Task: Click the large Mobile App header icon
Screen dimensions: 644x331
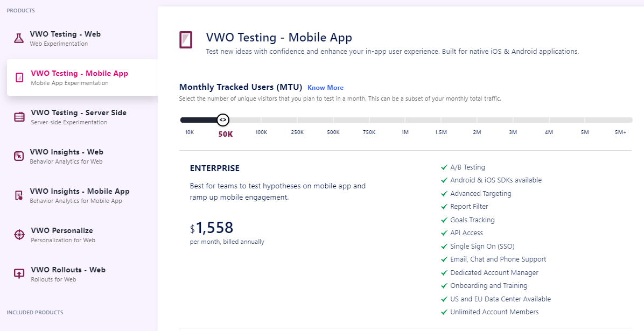Action: point(186,40)
